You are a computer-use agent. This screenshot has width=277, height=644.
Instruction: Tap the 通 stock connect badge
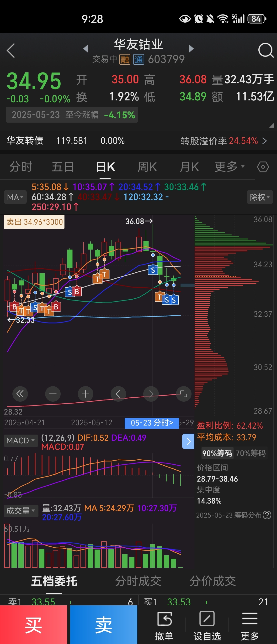click(139, 59)
